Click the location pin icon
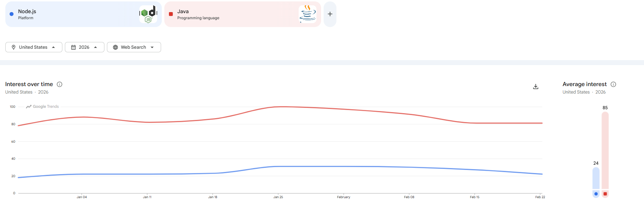Image resolution: width=644 pixels, height=217 pixels. [x=14, y=47]
